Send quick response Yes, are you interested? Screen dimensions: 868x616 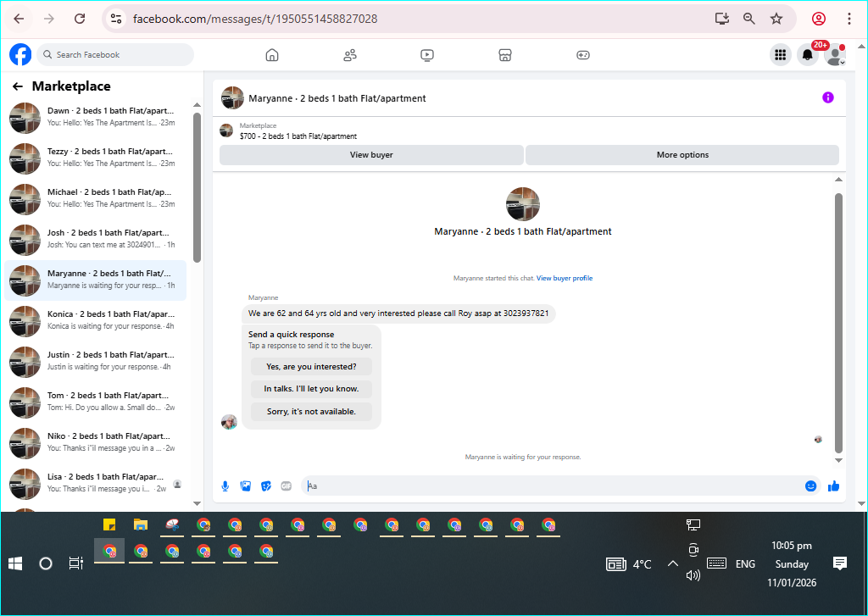[x=311, y=366]
